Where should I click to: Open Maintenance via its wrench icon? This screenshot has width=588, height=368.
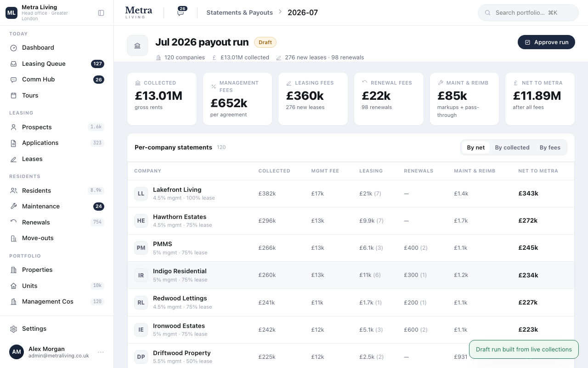(14, 207)
